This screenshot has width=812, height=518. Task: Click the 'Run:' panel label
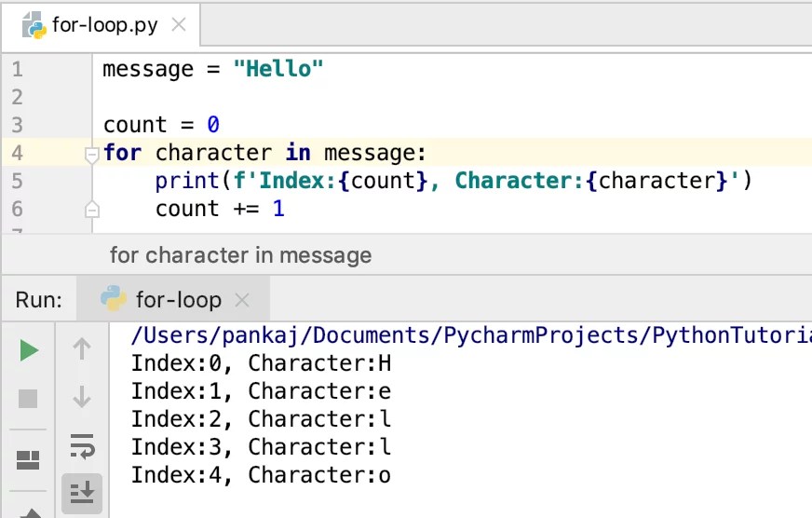(39, 300)
